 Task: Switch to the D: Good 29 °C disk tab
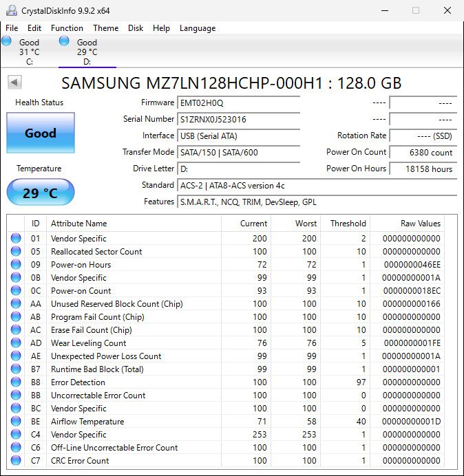(87, 52)
